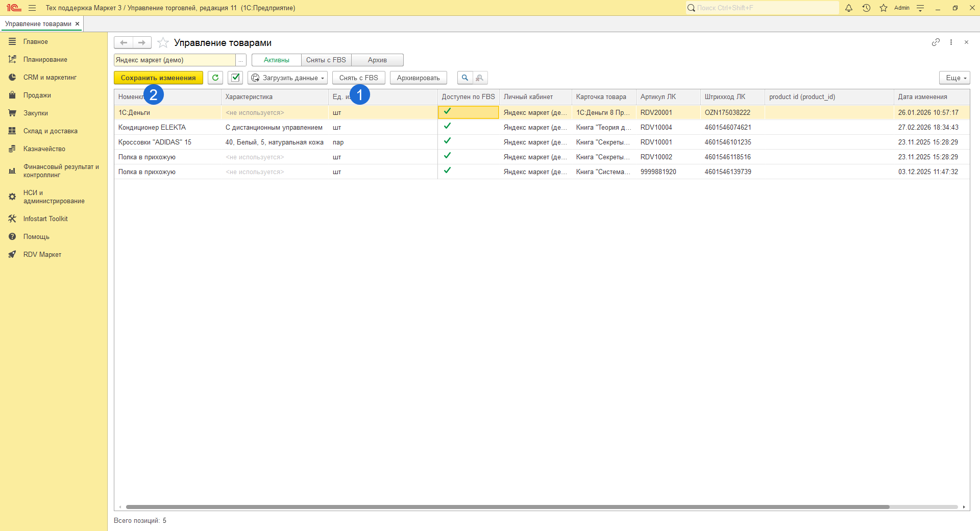The width and height of the screenshot is (980, 531).
Task: Toggle FBS checkbox for Кондиционер ELEKTA row
Action: coord(448,127)
